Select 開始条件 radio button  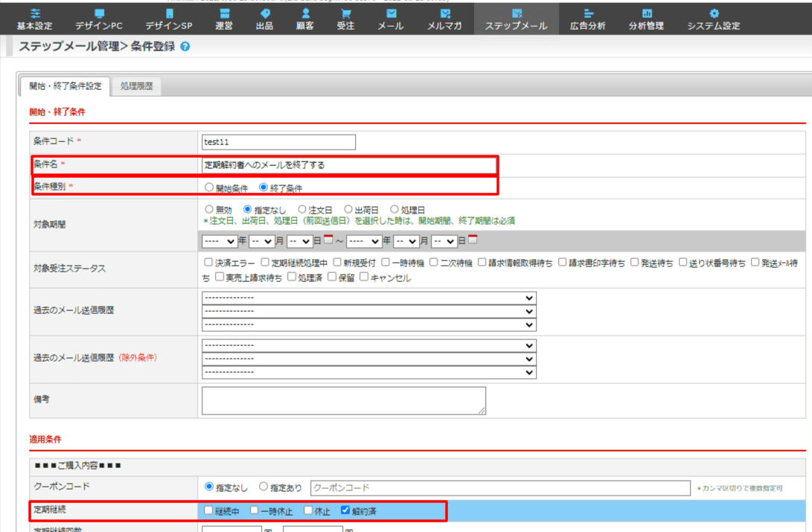click(209, 188)
